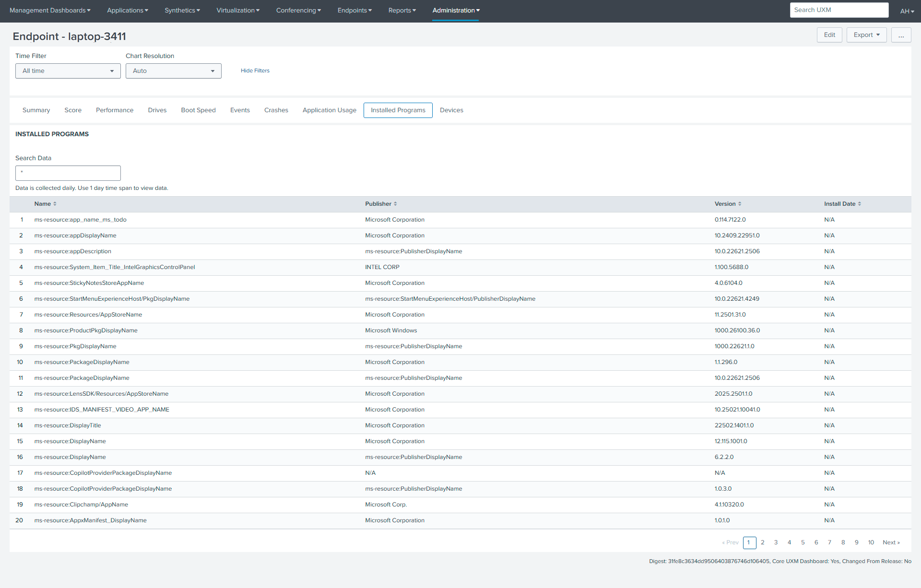
Task: Jump to page 5 of results
Action: 803,542
